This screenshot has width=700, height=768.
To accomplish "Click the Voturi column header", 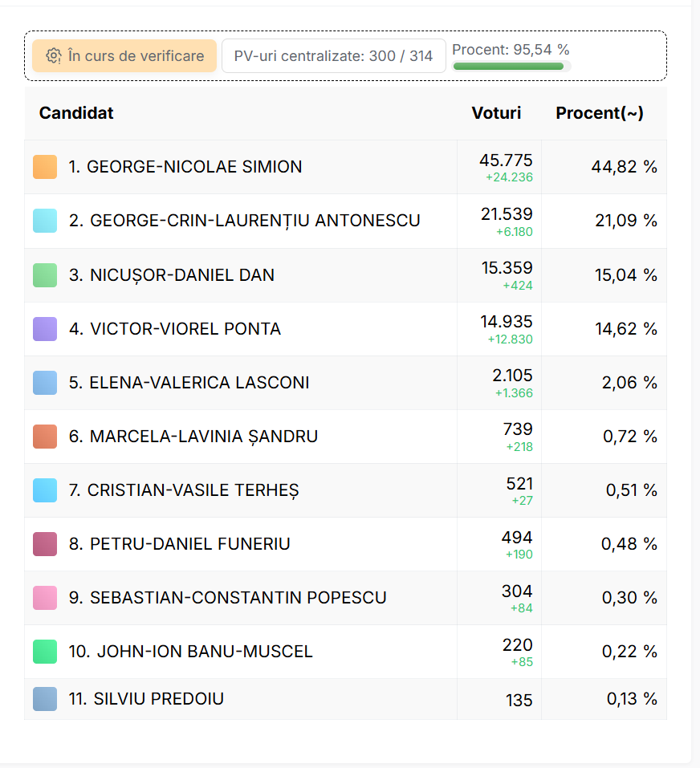I will (496, 113).
